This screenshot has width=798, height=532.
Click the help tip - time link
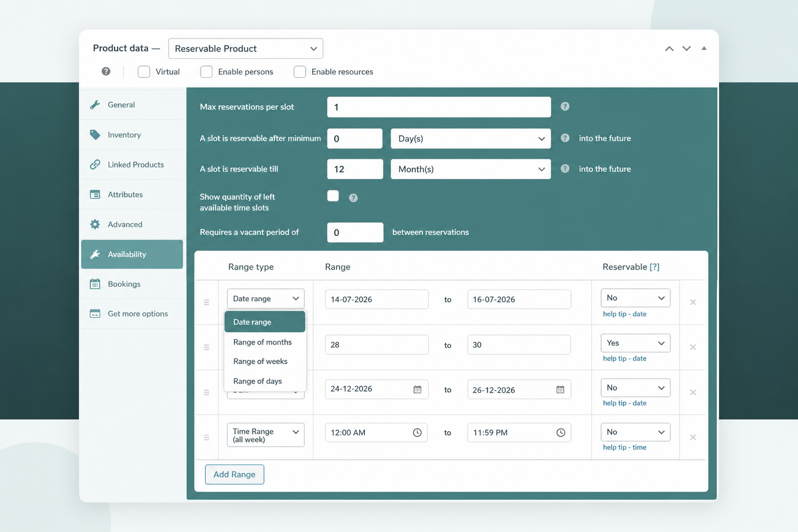[624, 447]
